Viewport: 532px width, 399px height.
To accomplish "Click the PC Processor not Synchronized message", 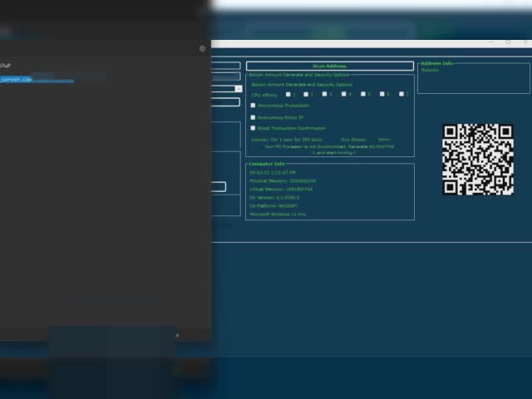I will [329, 150].
